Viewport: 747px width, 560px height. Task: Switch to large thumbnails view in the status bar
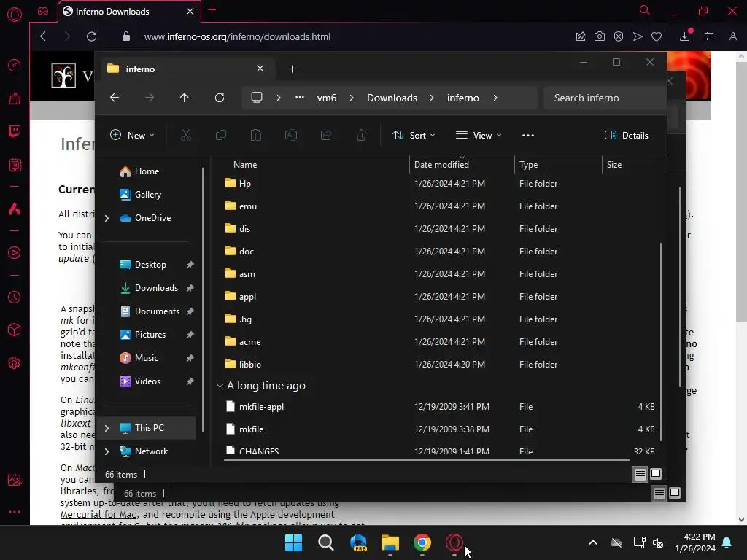(x=656, y=474)
